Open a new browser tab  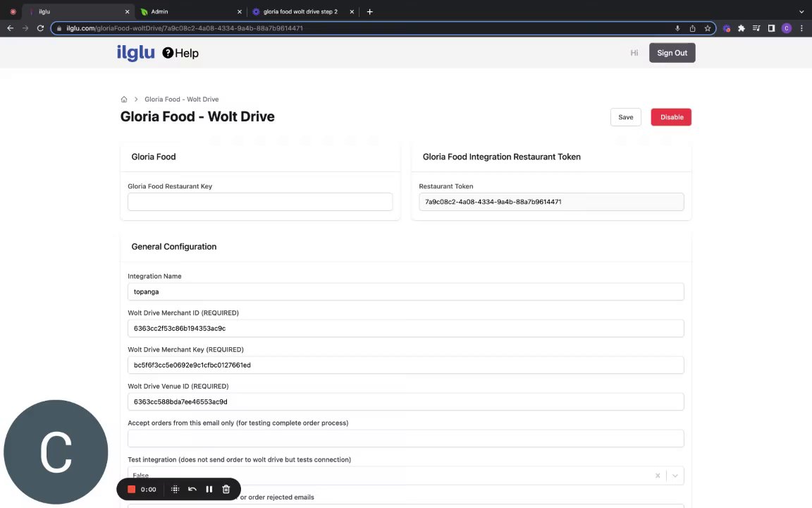point(370,11)
